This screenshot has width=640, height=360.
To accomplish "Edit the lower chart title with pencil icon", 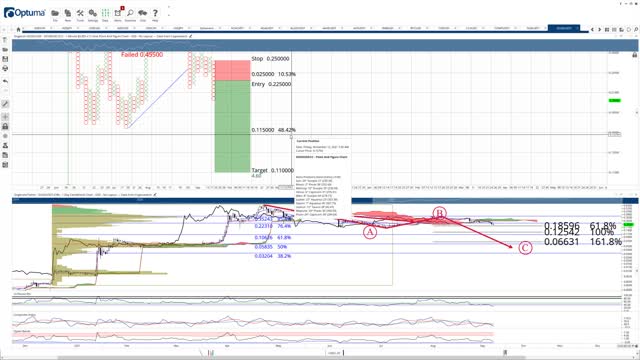I will 156,195.
